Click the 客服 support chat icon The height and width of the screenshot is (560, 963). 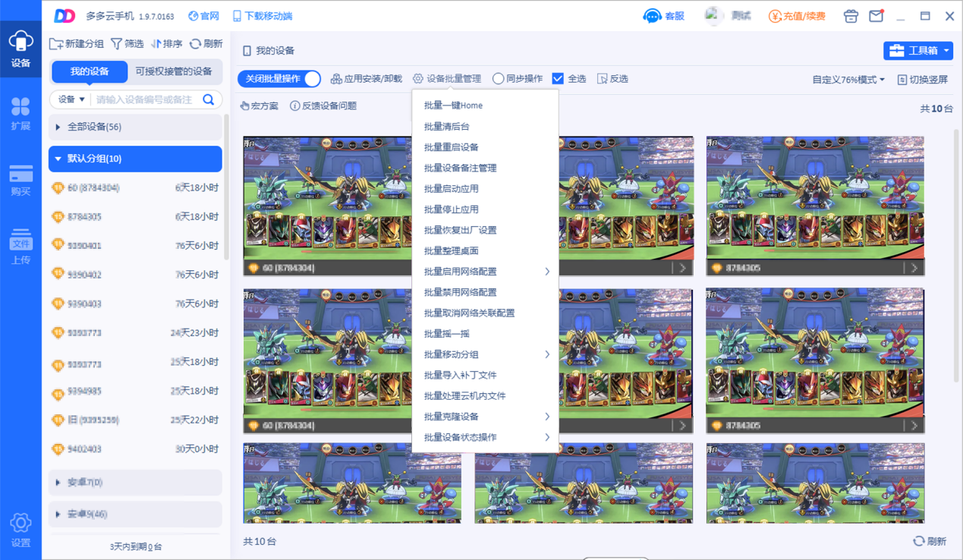[652, 16]
